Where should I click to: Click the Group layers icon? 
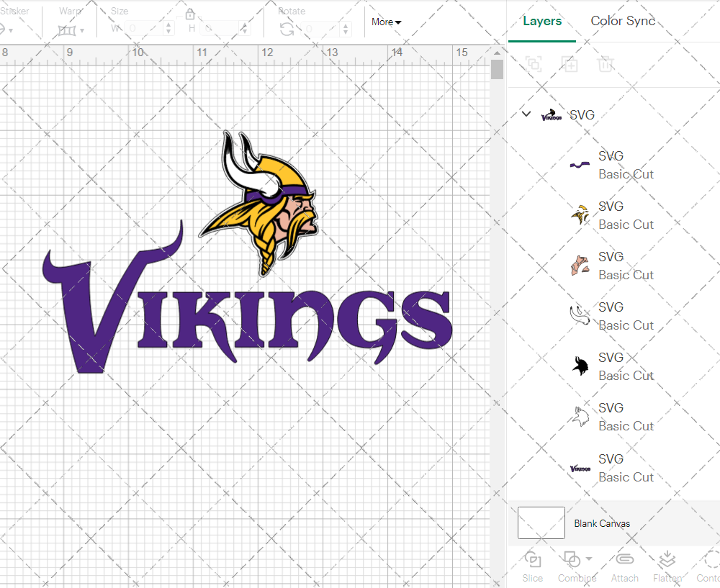click(x=533, y=64)
